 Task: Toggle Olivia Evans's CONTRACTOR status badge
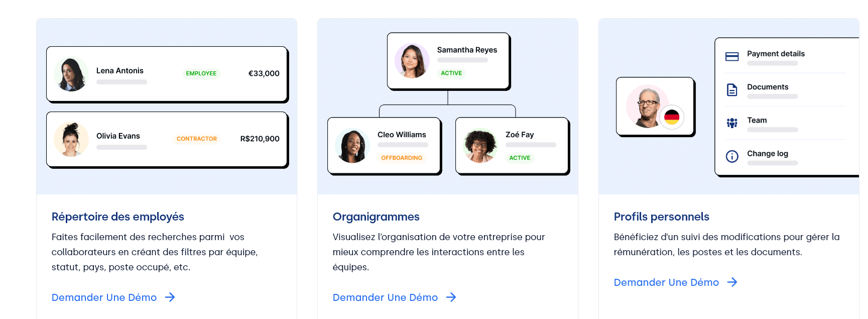196,139
